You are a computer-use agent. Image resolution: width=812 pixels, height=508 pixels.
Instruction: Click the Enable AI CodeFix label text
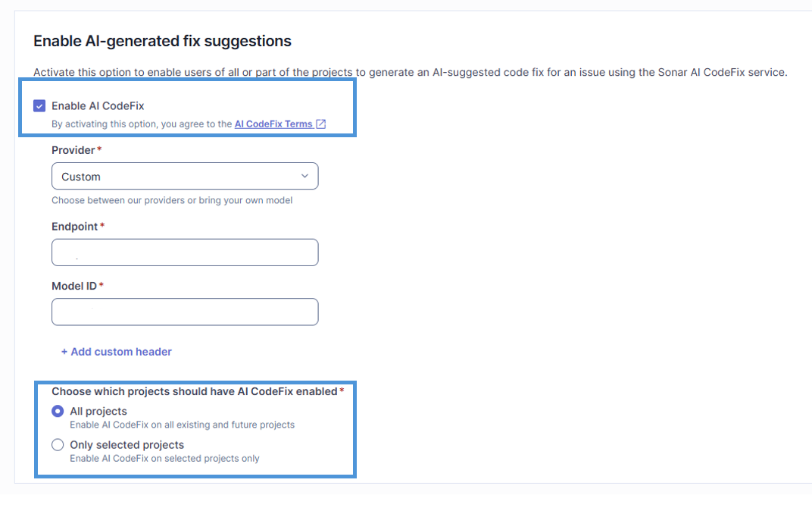98,105
